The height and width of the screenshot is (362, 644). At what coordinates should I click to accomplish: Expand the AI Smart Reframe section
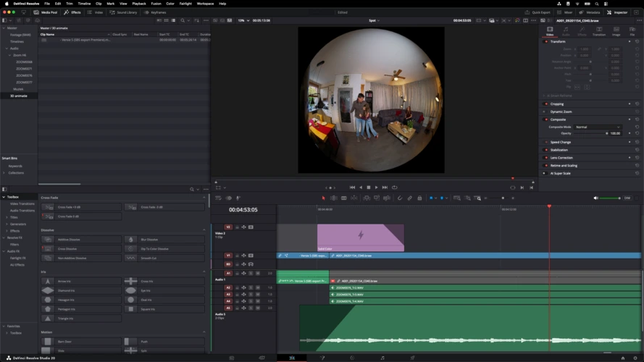(544, 96)
